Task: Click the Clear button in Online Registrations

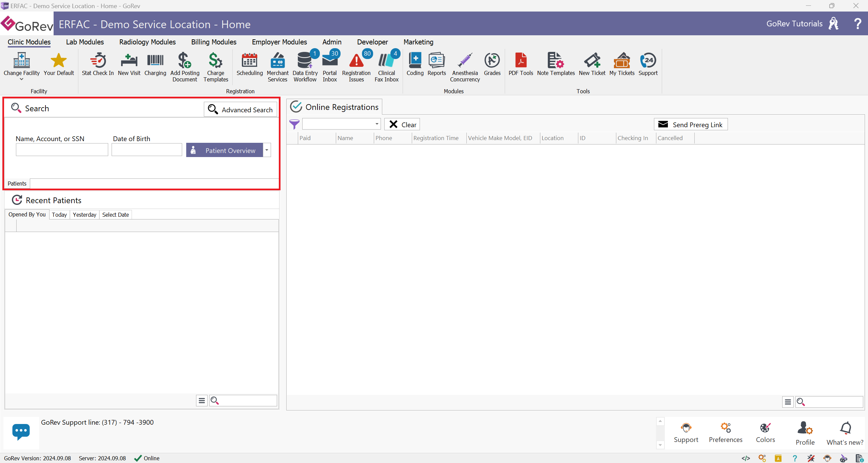Action: [x=402, y=124]
